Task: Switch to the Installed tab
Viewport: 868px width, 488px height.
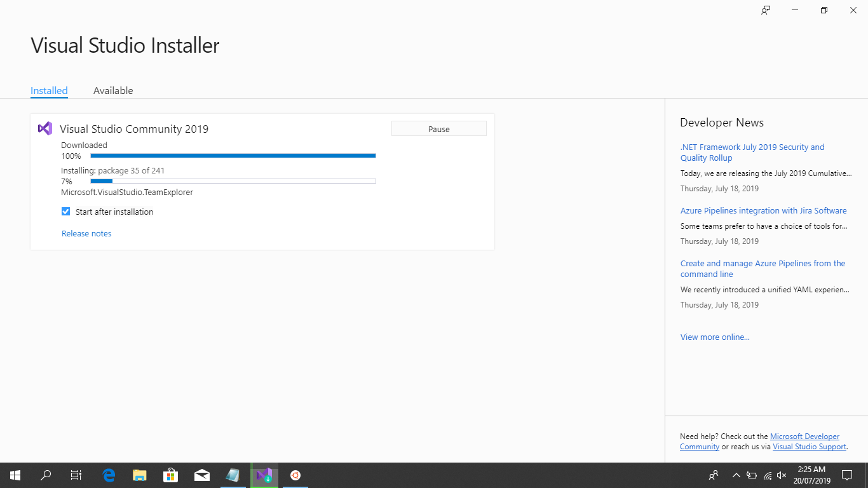Action: 49,90
